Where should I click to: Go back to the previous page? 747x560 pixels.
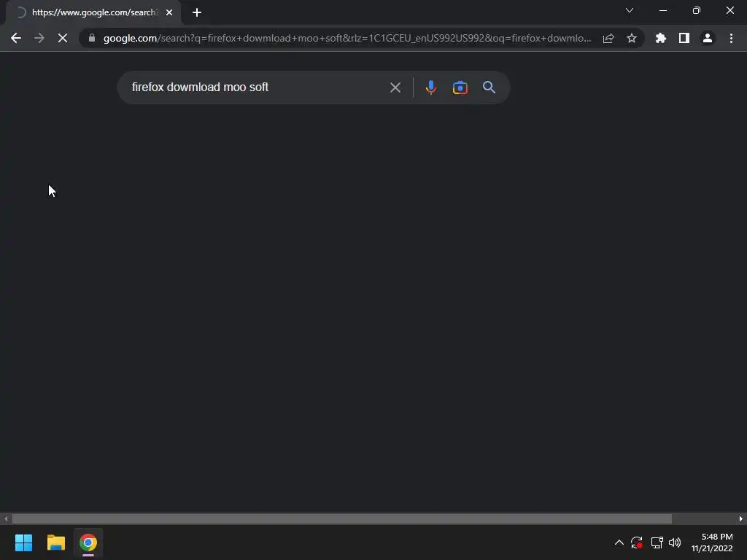point(16,38)
